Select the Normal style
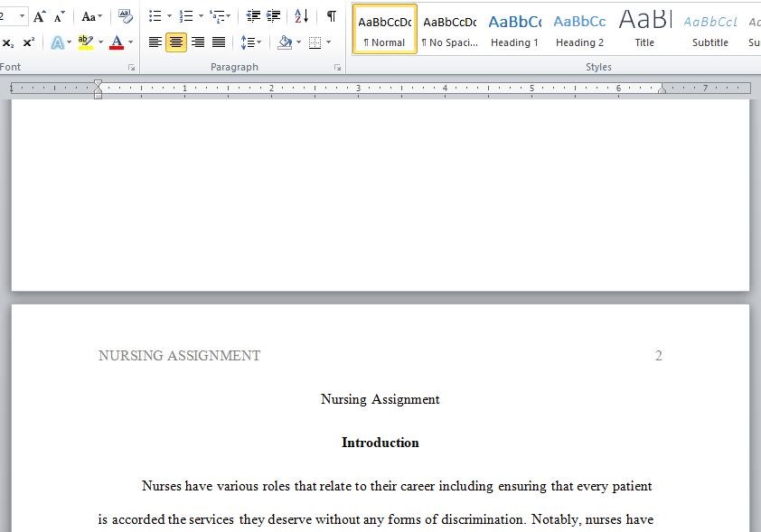Screen dimensions: 761x532 tap(384, 29)
